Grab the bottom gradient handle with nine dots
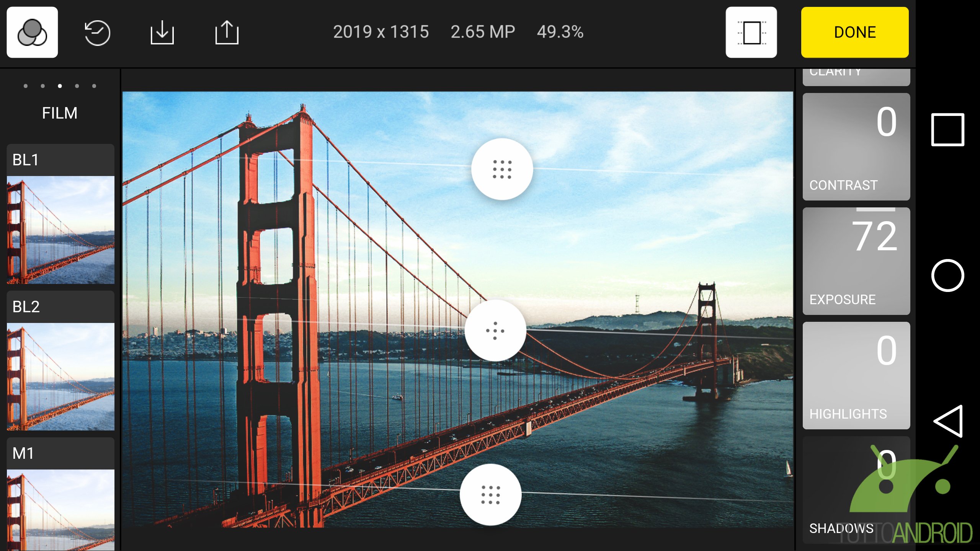Screen dimensions: 980x551 click(490, 495)
